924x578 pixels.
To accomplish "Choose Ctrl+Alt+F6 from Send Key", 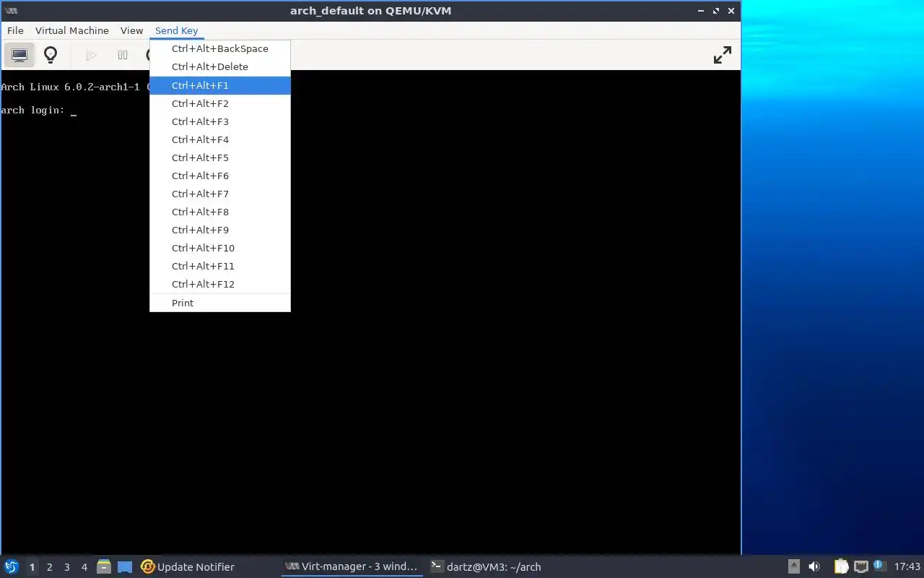I will (x=220, y=176).
